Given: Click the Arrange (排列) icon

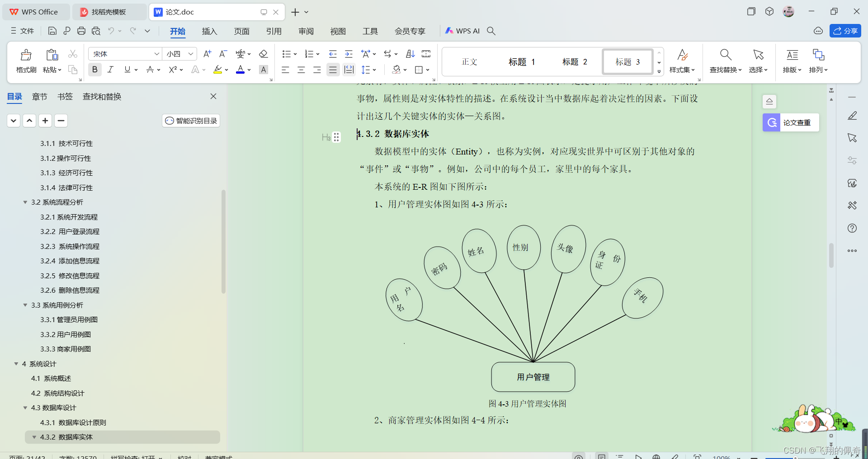Looking at the screenshot, I should [x=818, y=55].
